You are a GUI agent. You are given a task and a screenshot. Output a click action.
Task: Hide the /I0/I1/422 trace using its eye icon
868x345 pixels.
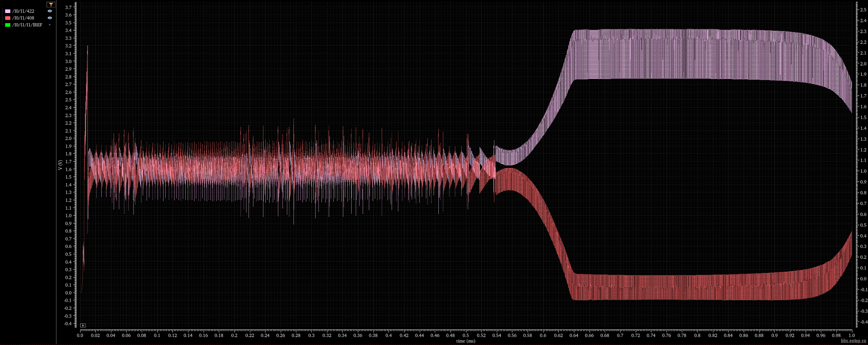tap(50, 11)
